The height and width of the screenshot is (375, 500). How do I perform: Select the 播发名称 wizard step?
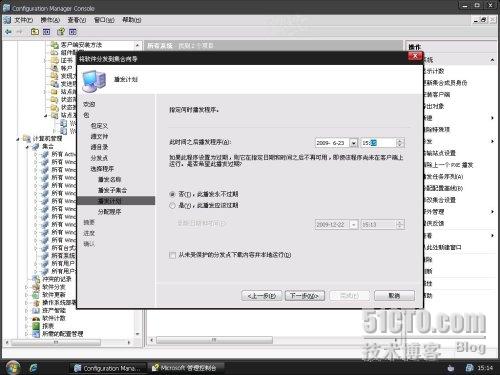pos(109,180)
